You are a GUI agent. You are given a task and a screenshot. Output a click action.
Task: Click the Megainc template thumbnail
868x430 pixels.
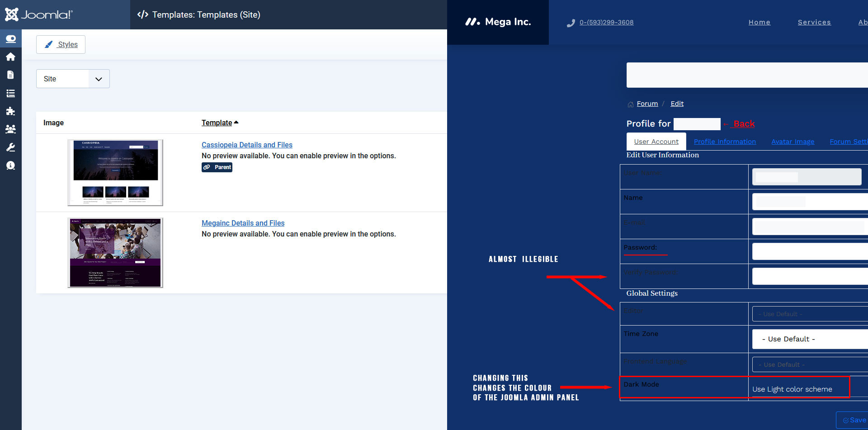[115, 252]
